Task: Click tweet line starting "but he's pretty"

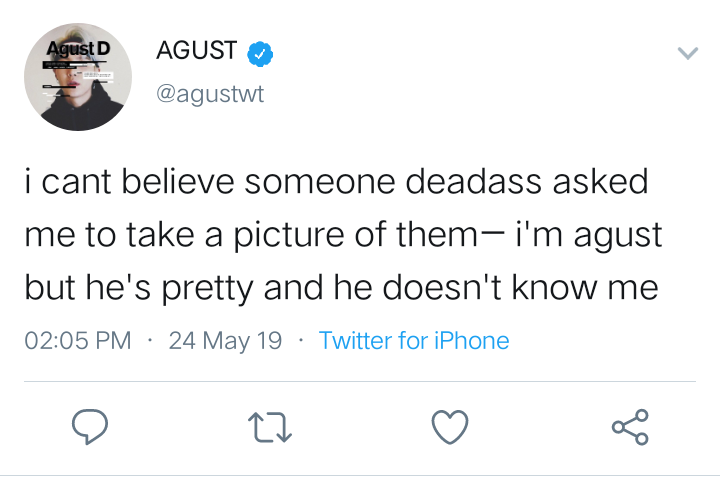Action: 342,288
